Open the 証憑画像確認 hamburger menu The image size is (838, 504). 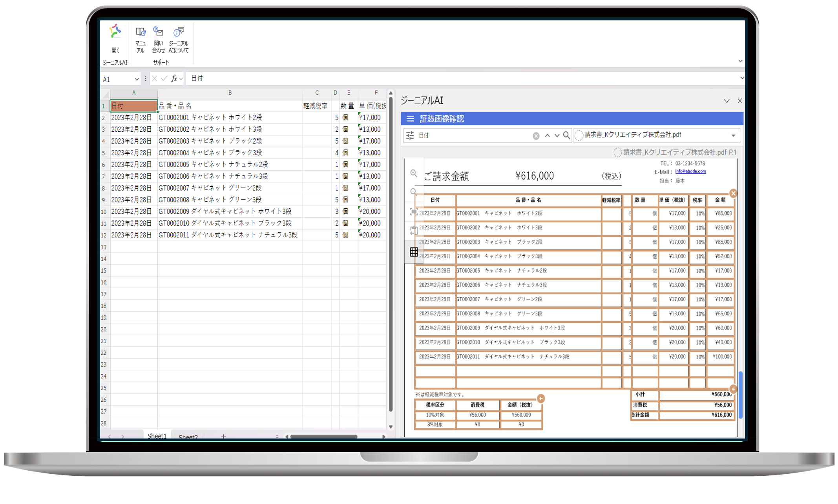click(410, 118)
